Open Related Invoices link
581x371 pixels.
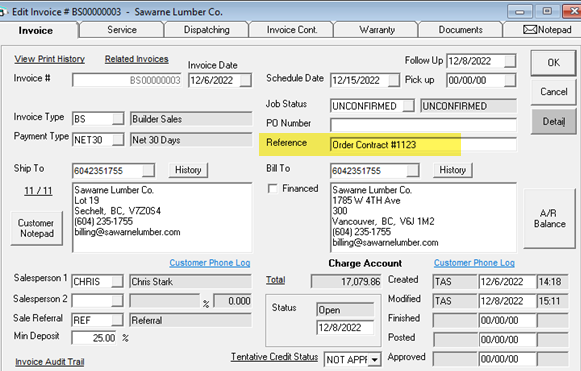point(136,59)
